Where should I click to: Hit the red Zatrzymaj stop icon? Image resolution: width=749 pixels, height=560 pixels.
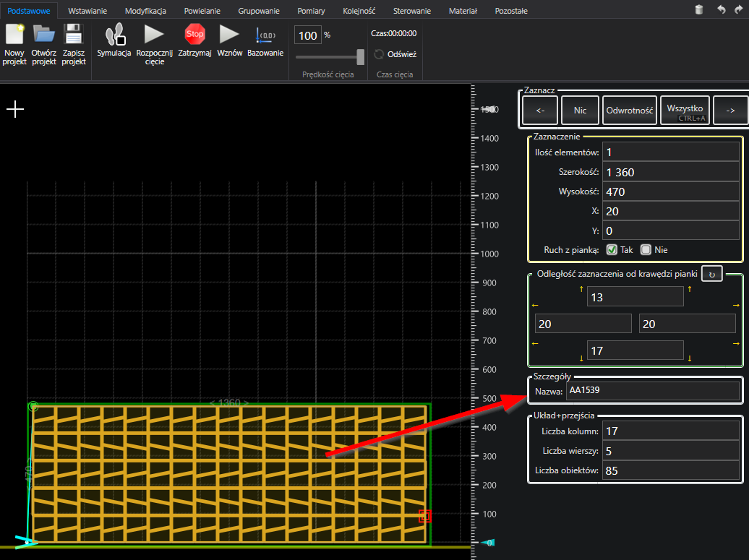click(194, 34)
